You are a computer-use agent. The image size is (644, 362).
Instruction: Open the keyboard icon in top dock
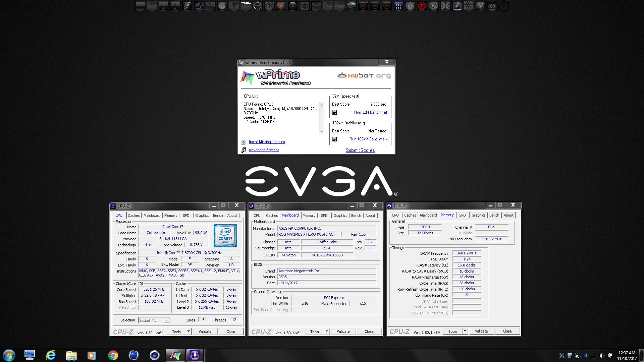pos(468,6)
